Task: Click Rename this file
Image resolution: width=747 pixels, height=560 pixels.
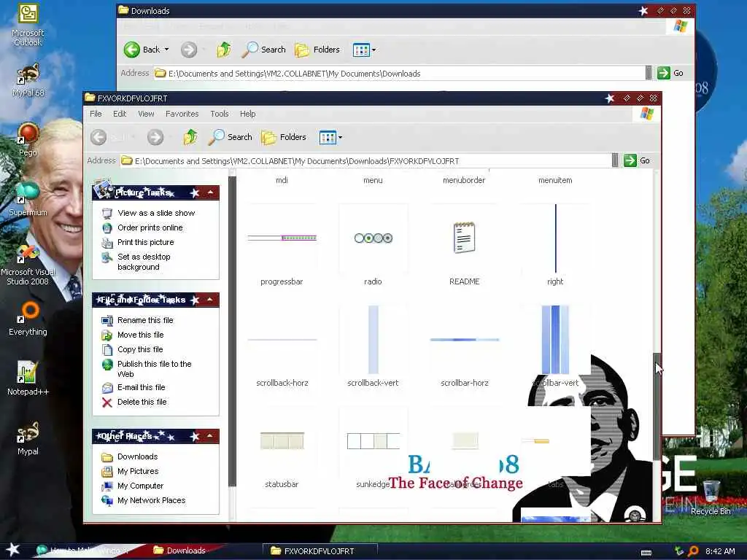Action: pos(145,320)
